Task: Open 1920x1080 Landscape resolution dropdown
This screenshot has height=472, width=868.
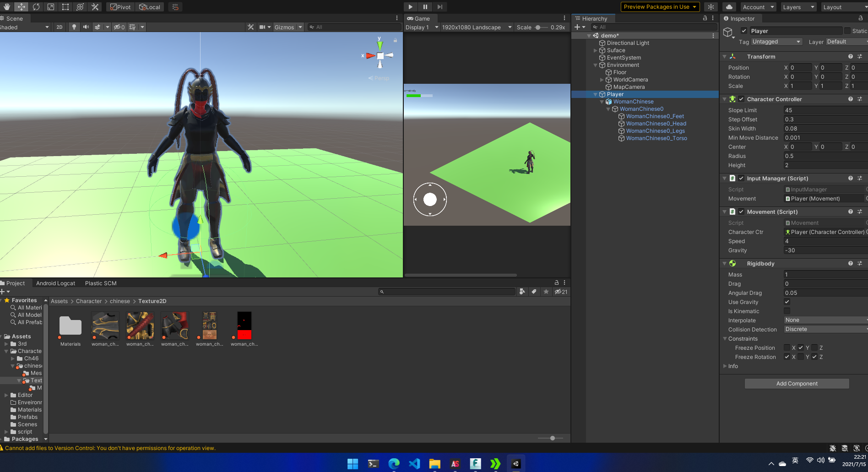Action: coord(477,27)
